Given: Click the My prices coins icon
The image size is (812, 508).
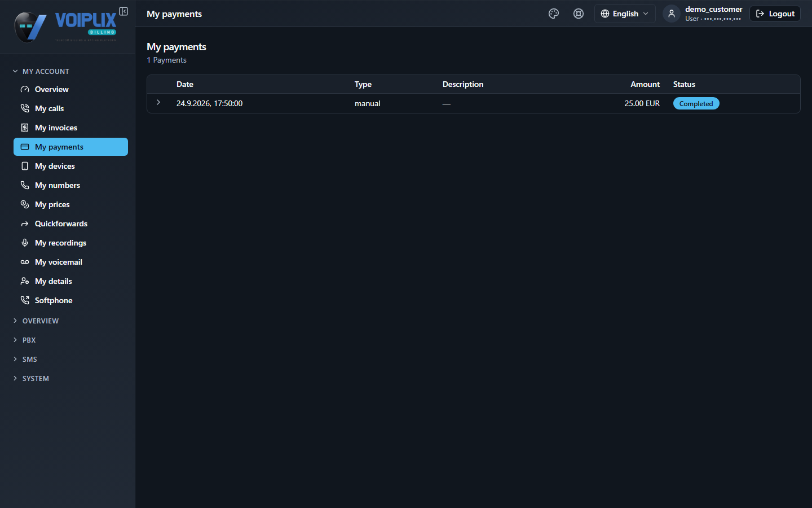Looking at the screenshot, I should click(x=25, y=204).
